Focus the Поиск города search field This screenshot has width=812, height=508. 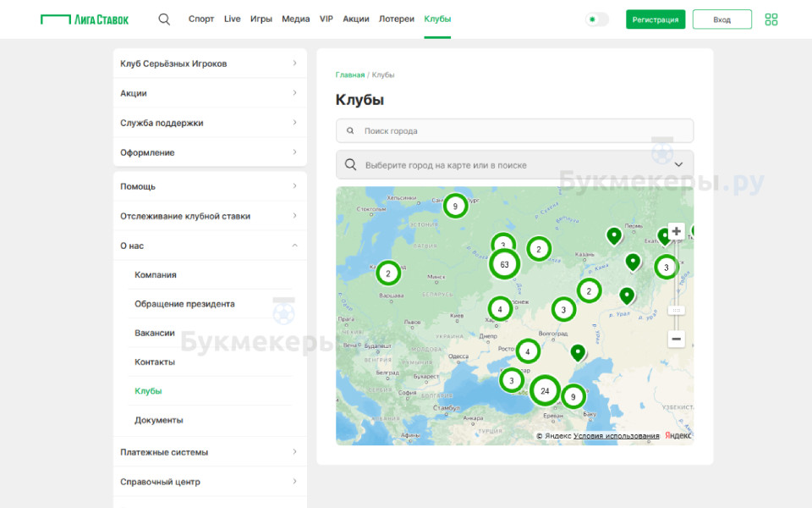coord(514,130)
